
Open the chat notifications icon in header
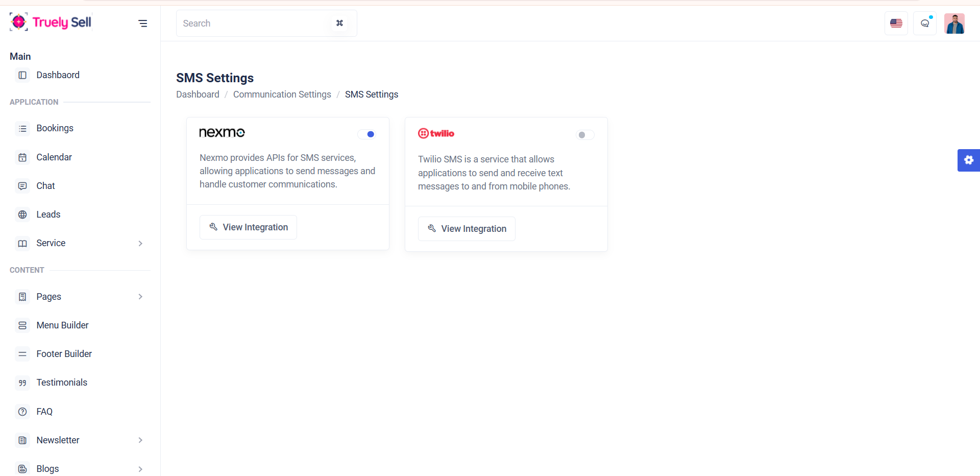[924, 23]
